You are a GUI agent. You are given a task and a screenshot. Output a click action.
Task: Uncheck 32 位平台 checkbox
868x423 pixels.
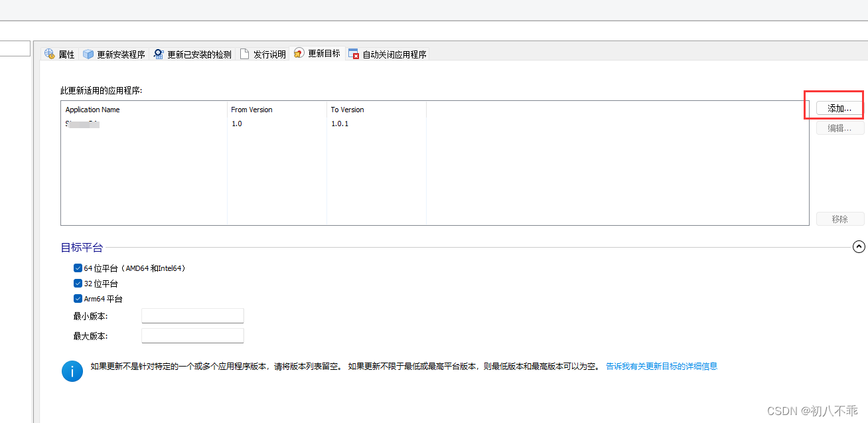point(78,284)
